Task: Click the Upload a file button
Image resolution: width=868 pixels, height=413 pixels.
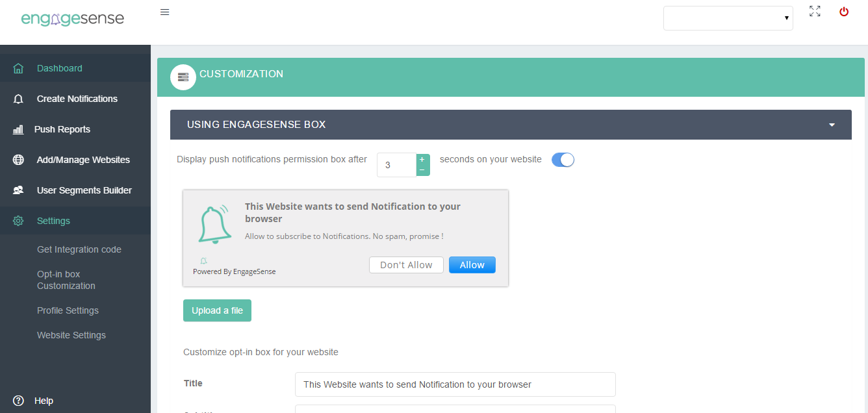Action: (x=217, y=310)
